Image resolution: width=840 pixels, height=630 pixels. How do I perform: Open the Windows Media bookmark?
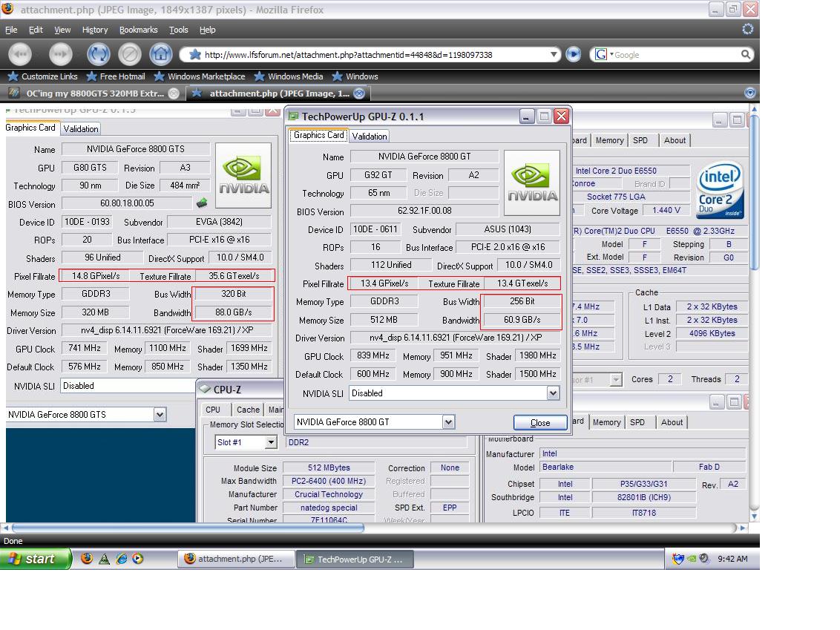click(289, 76)
